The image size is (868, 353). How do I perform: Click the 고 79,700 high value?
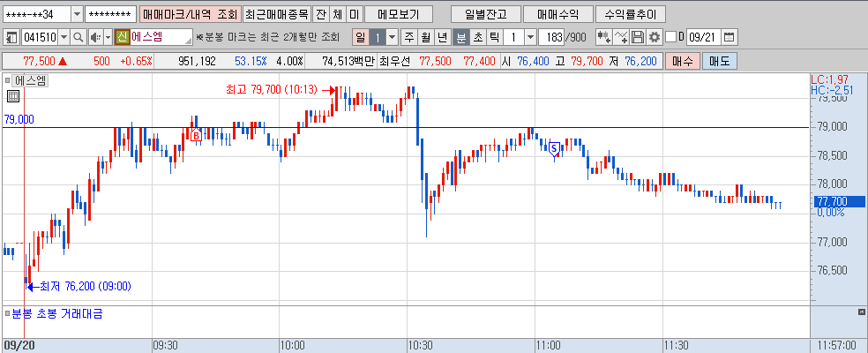(x=579, y=61)
